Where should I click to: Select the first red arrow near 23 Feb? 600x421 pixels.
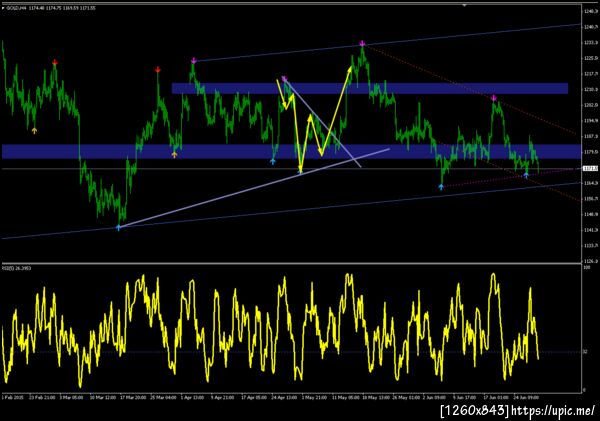pos(55,62)
